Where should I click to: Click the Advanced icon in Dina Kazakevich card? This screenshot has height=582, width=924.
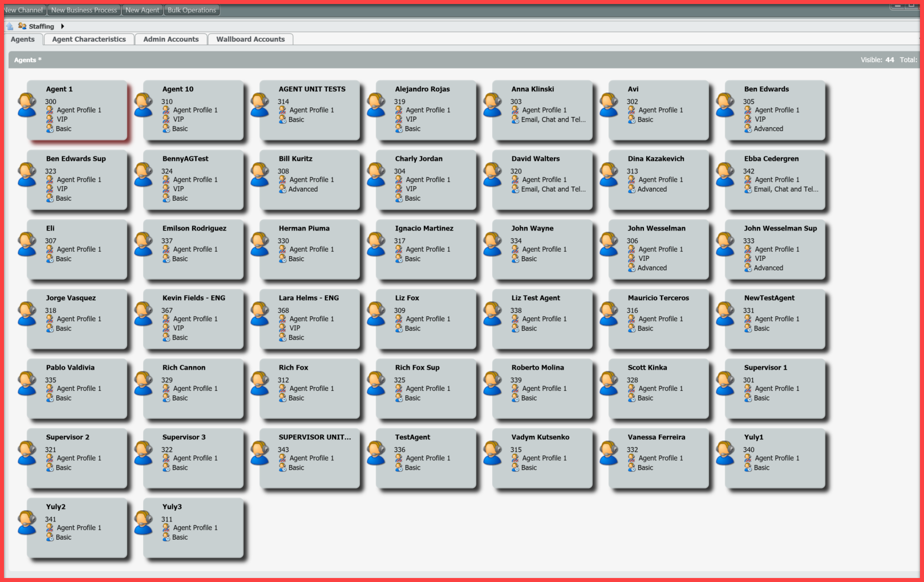click(632, 189)
